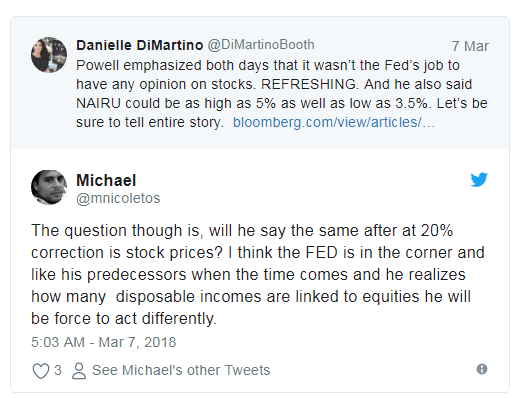Click Michael's tweet text starting The question
This screenshot has width=514, height=398.
(x=258, y=274)
